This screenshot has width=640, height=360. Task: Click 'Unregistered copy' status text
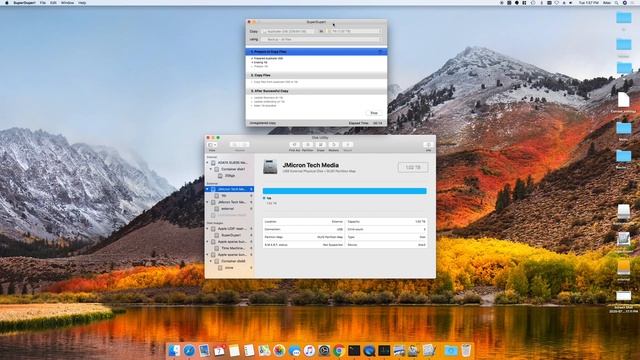click(x=262, y=123)
